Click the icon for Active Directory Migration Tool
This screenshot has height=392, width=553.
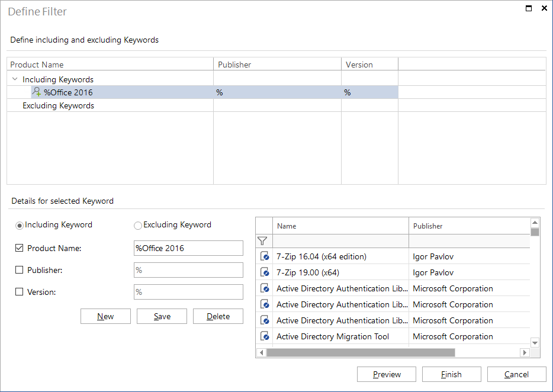[x=265, y=336]
